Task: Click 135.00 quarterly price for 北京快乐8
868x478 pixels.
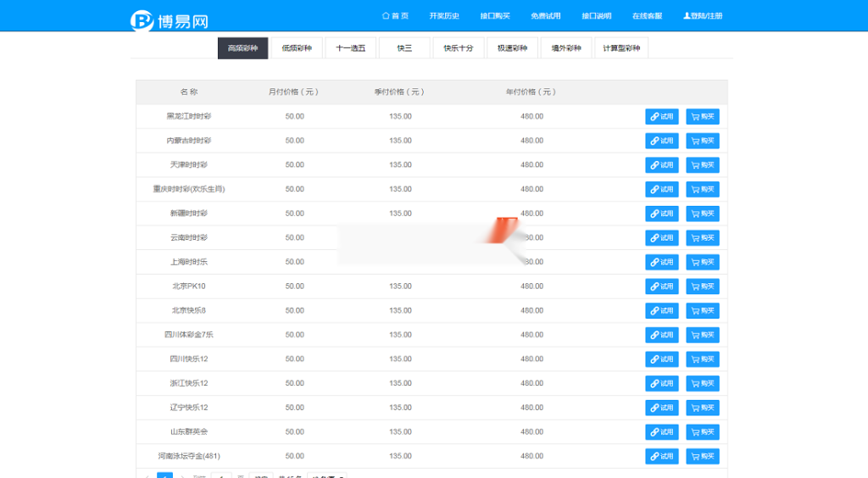Action: click(400, 310)
